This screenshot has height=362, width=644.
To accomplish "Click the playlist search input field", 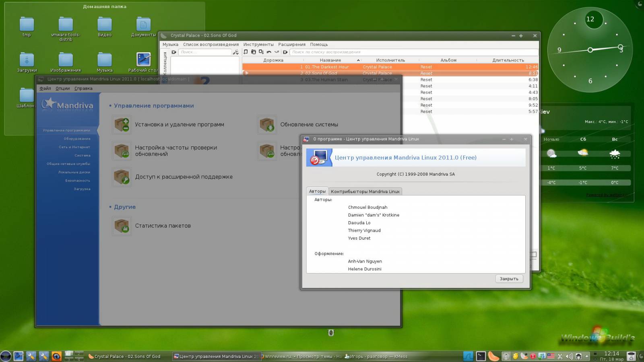I will point(414,52).
